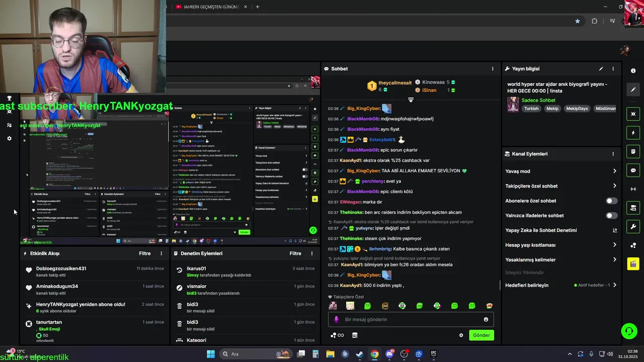644x362 pixels.
Task: Click the MekipDays stream tag
Action: point(577,109)
